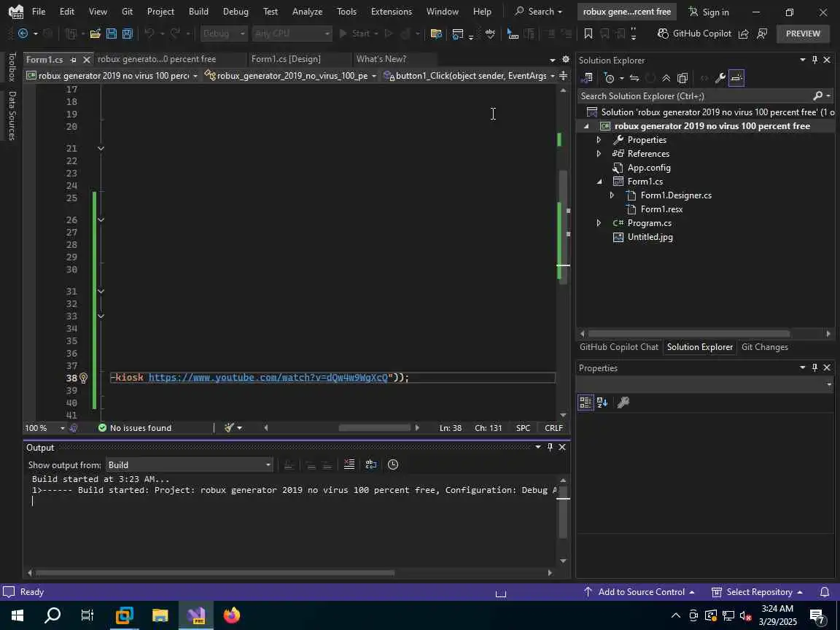This screenshot has width=840, height=630.
Task: Open the Search box in title bar
Action: (x=538, y=11)
